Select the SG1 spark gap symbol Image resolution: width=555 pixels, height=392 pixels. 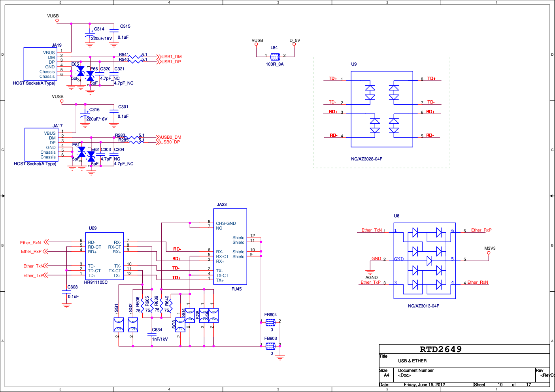(x=119, y=325)
